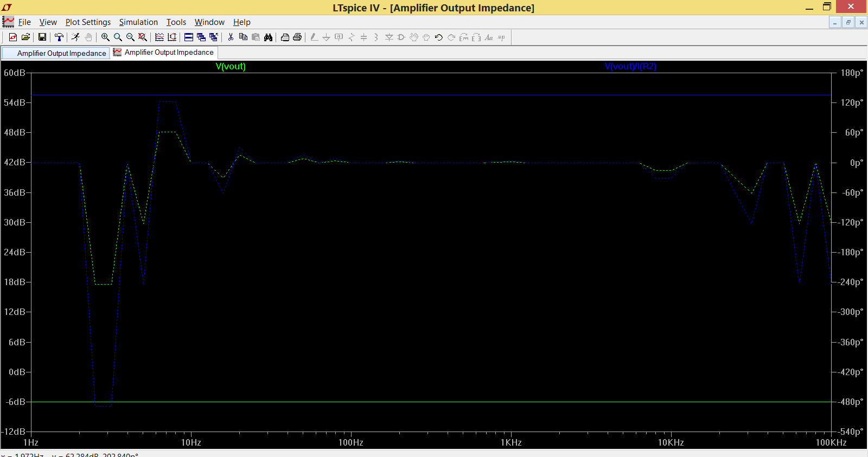Click the Copy icon in toolbar
The image size is (868, 457).
243,37
